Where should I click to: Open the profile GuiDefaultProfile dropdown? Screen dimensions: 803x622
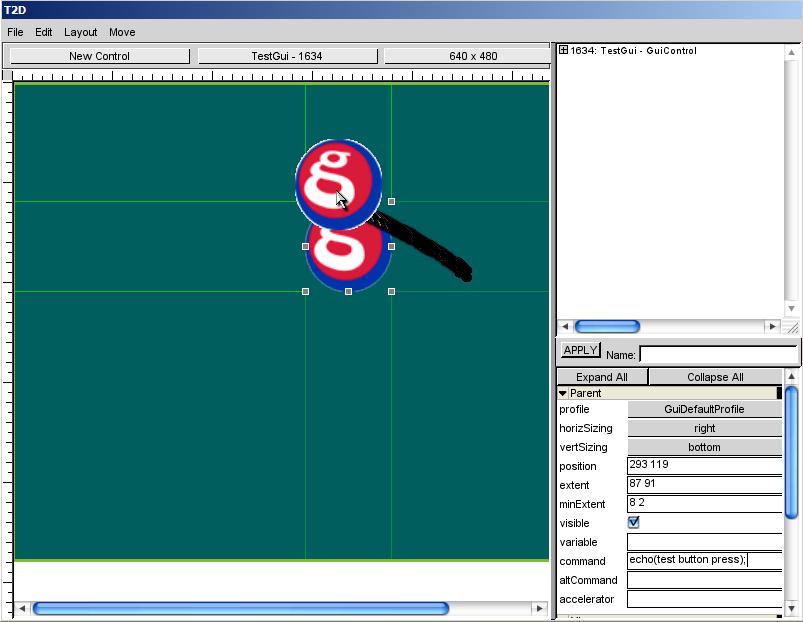click(704, 409)
